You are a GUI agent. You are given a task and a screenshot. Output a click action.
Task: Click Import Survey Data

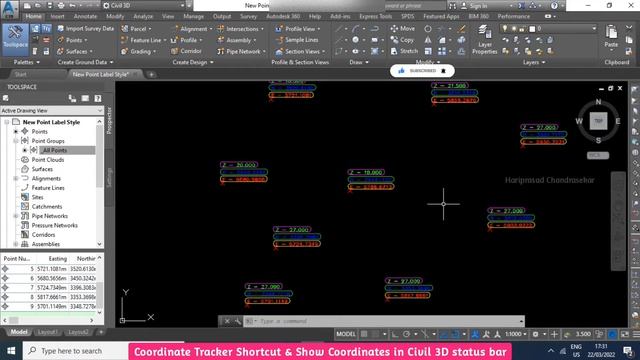86,29
